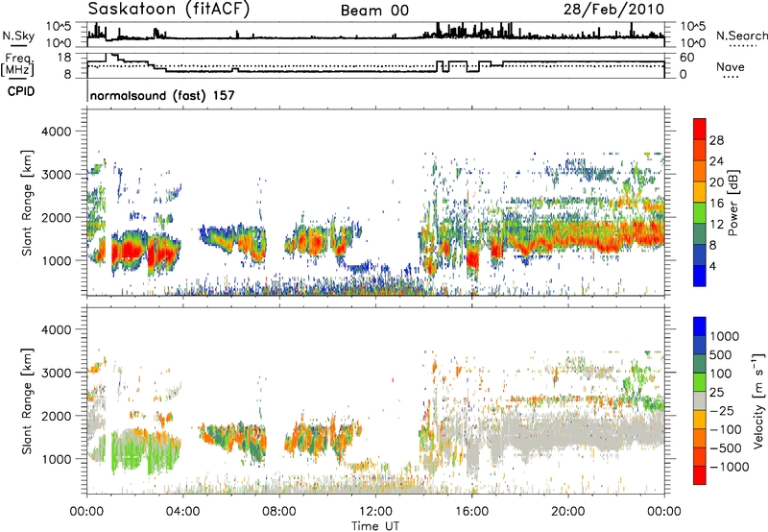Click the -1000 velocity colorbar label
This screenshot has height=532, width=768.
tap(730, 467)
